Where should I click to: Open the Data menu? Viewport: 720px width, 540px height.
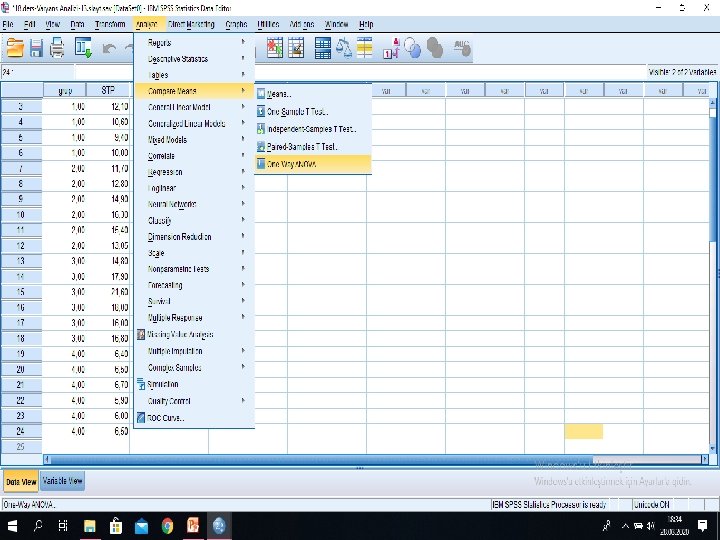tap(77, 24)
